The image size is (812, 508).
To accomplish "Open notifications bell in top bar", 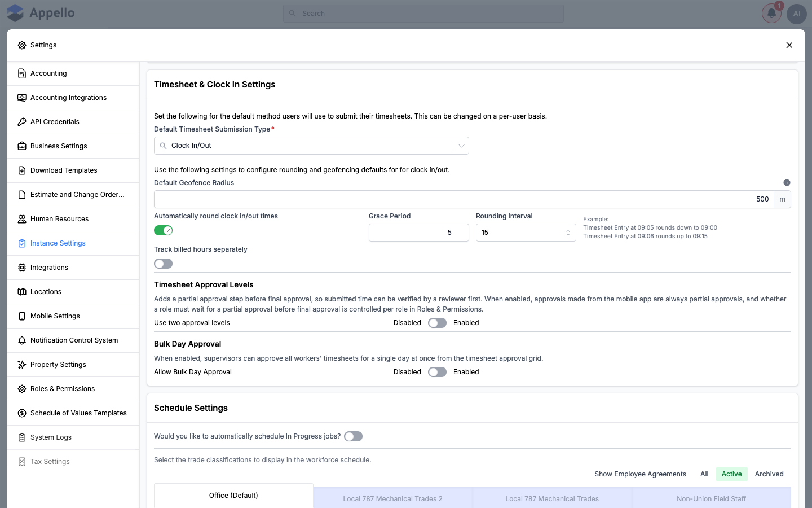I will [771, 14].
